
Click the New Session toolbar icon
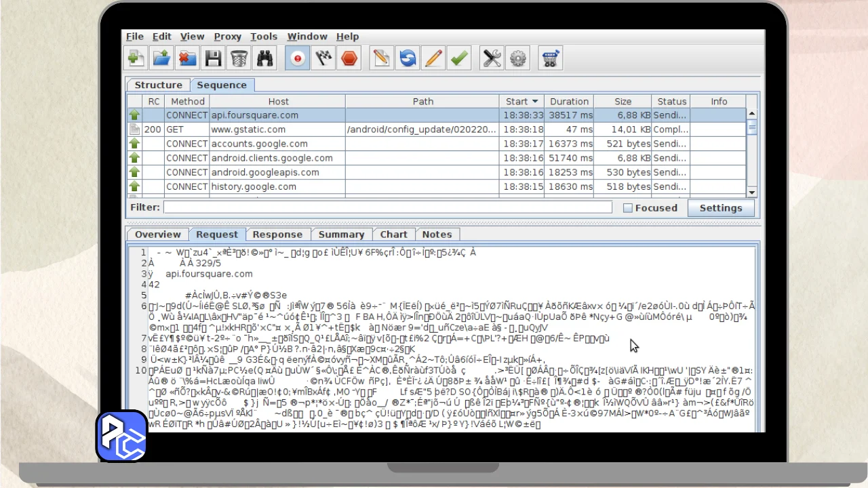(136, 59)
